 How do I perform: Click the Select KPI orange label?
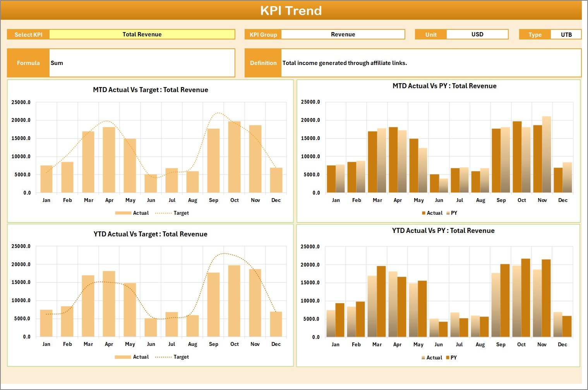pyautogui.click(x=28, y=34)
